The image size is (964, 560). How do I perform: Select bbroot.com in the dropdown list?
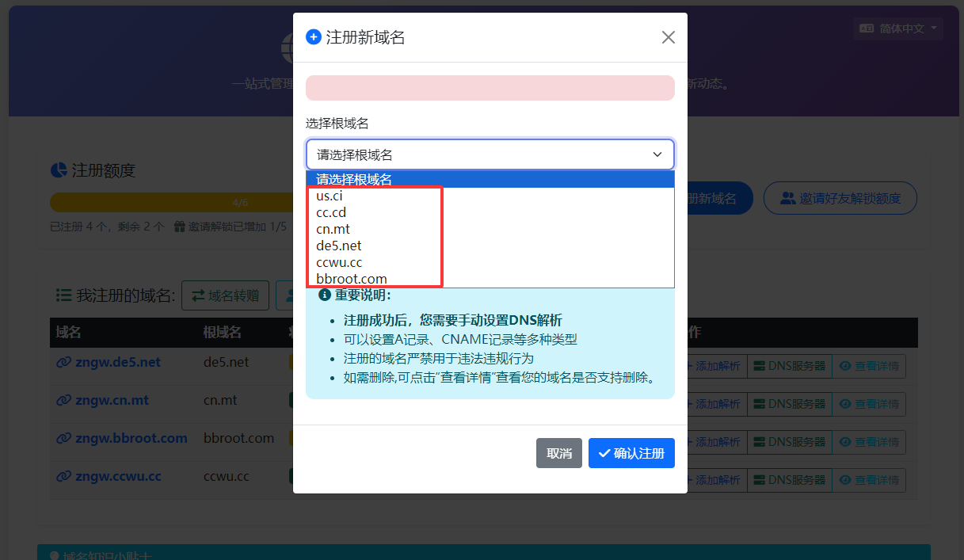pyautogui.click(x=351, y=279)
